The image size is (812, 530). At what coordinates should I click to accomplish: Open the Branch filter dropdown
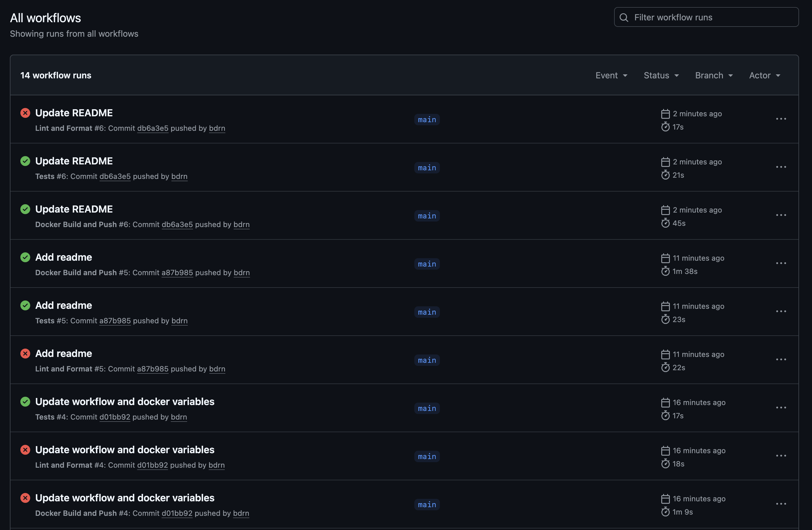713,75
